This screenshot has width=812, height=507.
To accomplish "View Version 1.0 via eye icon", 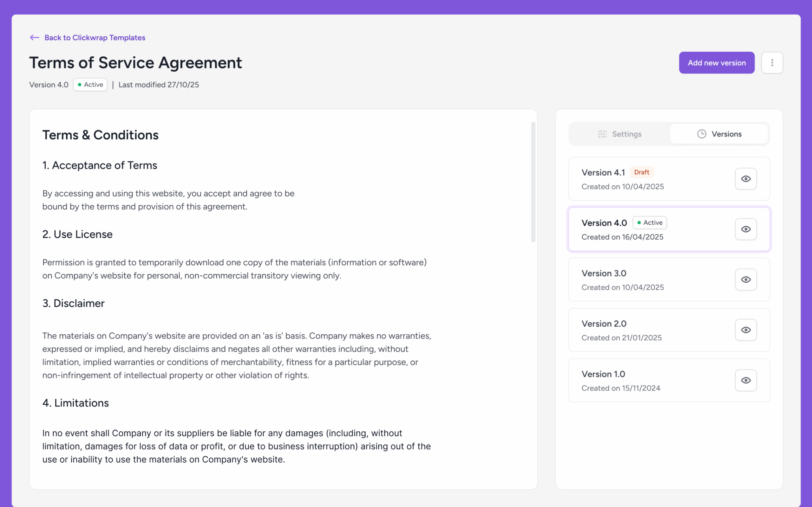I will tap(746, 380).
